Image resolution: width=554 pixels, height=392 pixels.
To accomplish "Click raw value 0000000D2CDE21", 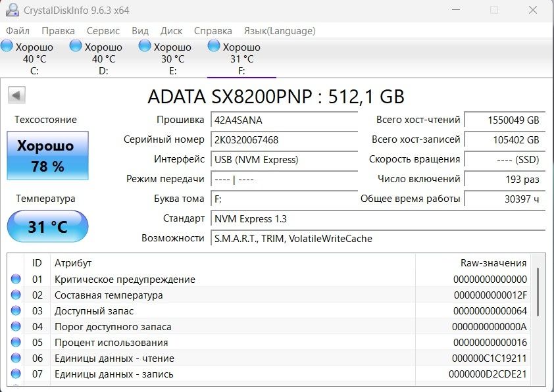I will coord(488,374).
